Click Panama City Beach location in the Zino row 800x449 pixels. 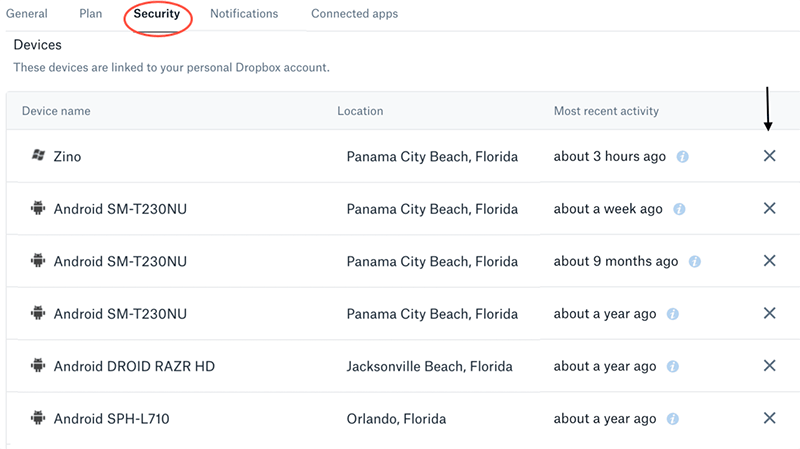432,157
